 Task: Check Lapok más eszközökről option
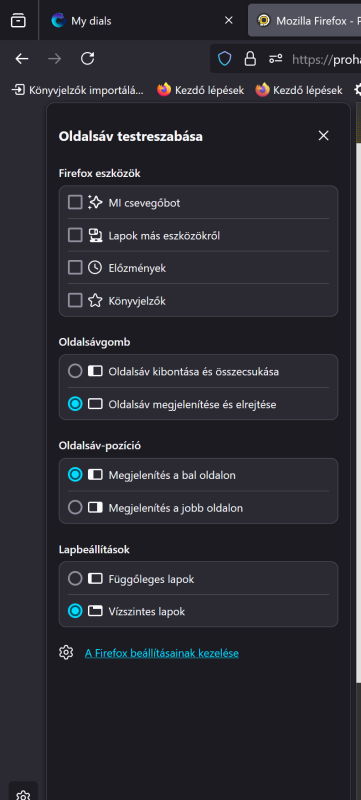pos(75,235)
